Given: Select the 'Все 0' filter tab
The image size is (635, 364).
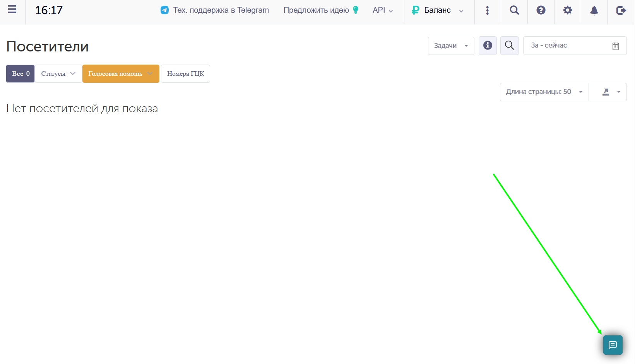Looking at the screenshot, I should (x=21, y=73).
